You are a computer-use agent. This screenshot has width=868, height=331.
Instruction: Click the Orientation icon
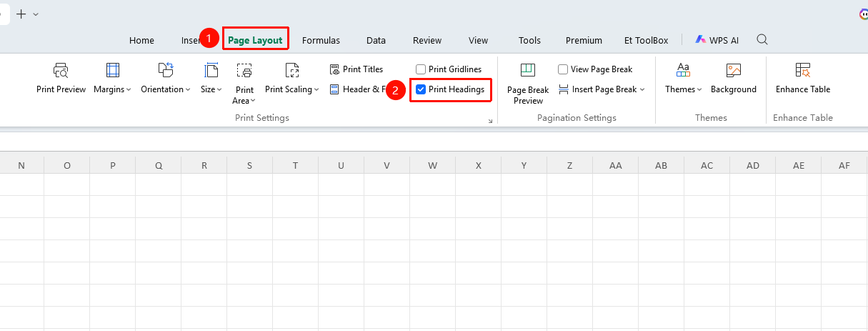pyautogui.click(x=166, y=70)
